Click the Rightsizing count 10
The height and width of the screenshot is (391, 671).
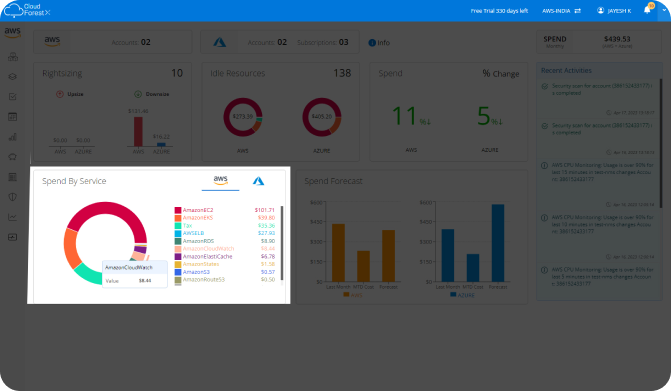click(x=177, y=73)
